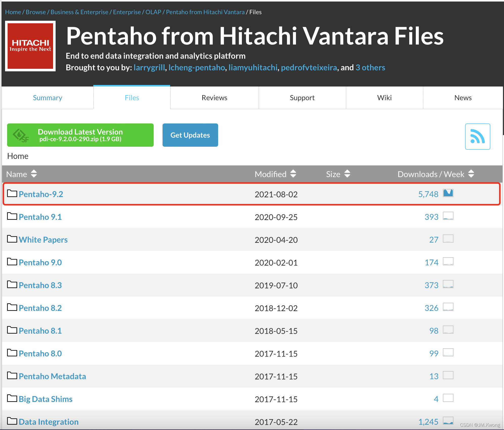
Task: Click the Business & Enterprise breadcrumb
Action: (x=79, y=12)
